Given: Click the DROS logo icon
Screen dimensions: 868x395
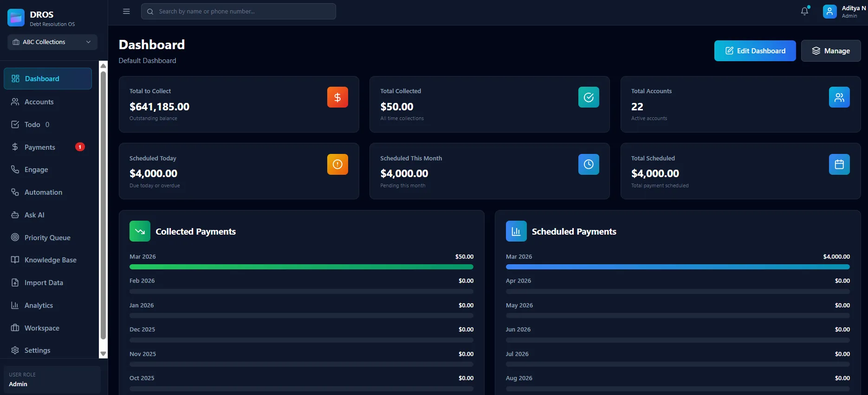Looking at the screenshot, I should coord(16,18).
